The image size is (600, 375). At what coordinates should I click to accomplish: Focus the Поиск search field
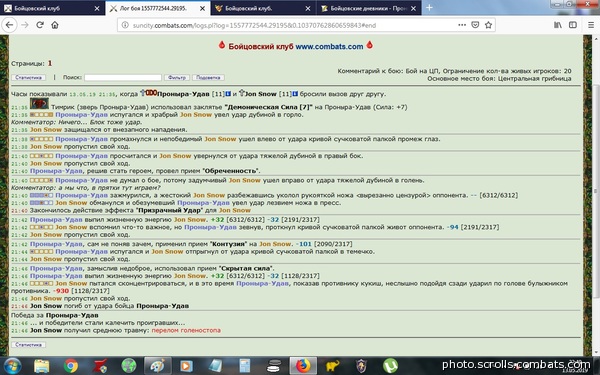pos(123,77)
